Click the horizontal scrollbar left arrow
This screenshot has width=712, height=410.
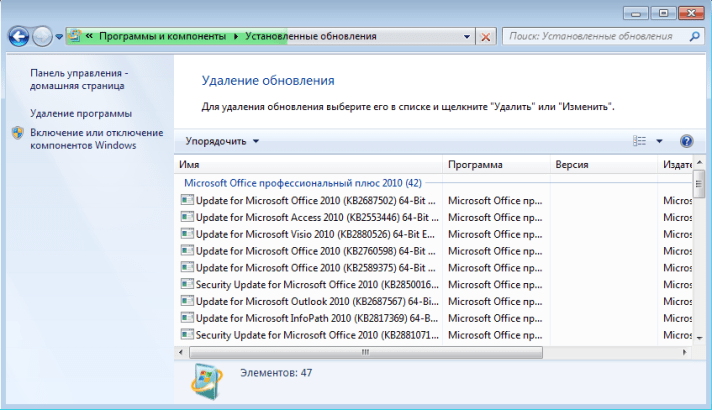[181, 352]
